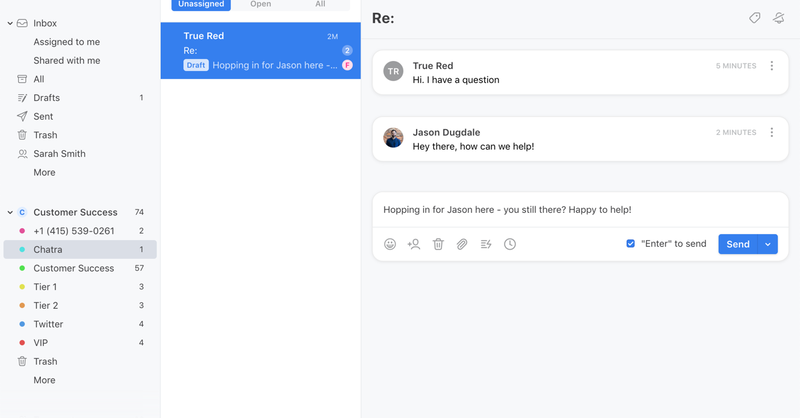The width and height of the screenshot is (800, 418).
Task: Click More under the Customer Success inboxes
Action: (x=44, y=380)
